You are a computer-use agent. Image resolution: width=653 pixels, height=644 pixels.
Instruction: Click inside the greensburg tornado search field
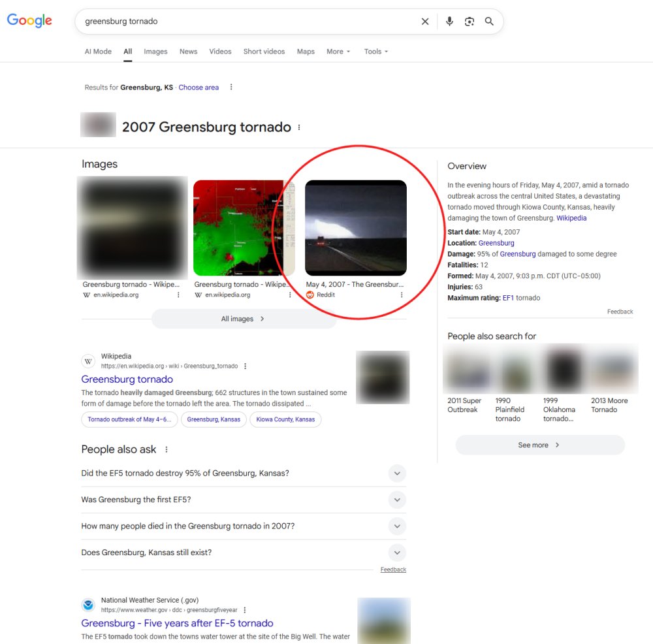click(248, 22)
